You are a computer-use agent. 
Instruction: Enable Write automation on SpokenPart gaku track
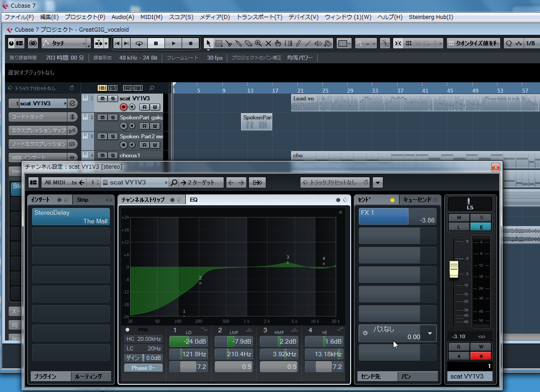coord(155,127)
